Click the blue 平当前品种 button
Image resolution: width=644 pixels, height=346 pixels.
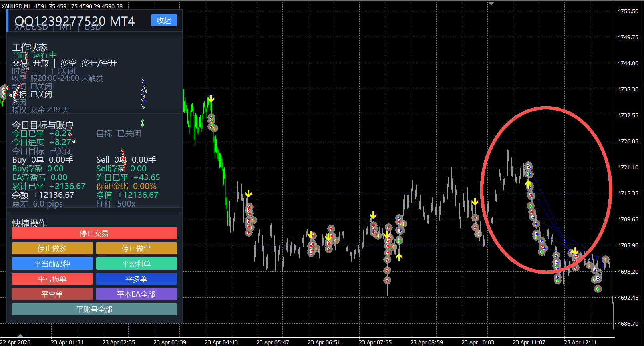pos(52,264)
